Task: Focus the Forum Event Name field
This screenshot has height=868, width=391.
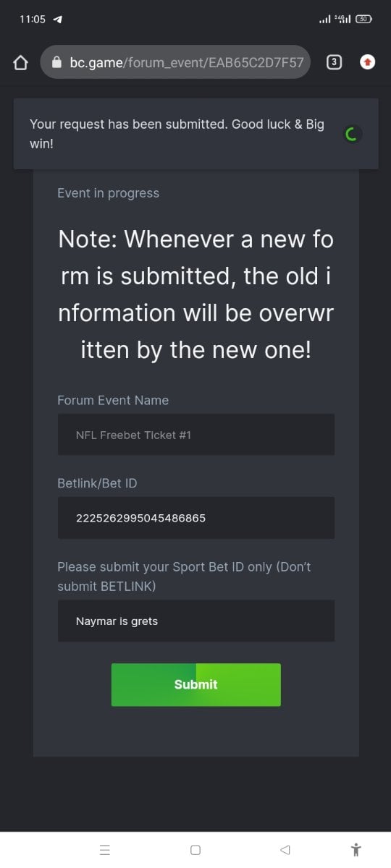Action: (195, 435)
